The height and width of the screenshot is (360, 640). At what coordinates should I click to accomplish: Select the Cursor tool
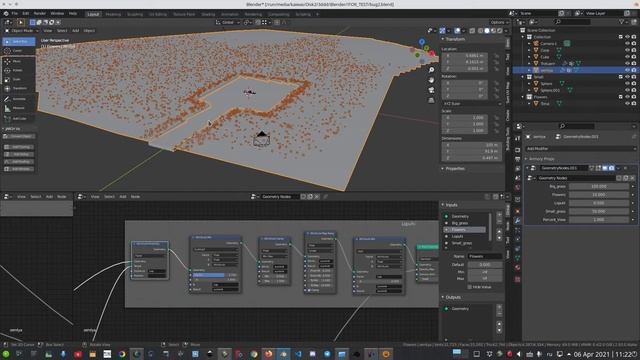[19, 51]
